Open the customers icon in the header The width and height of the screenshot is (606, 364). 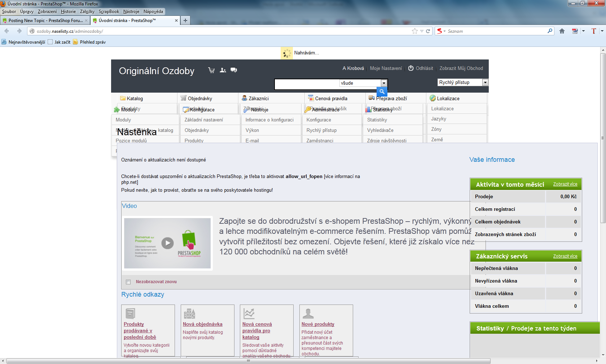[223, 70]
